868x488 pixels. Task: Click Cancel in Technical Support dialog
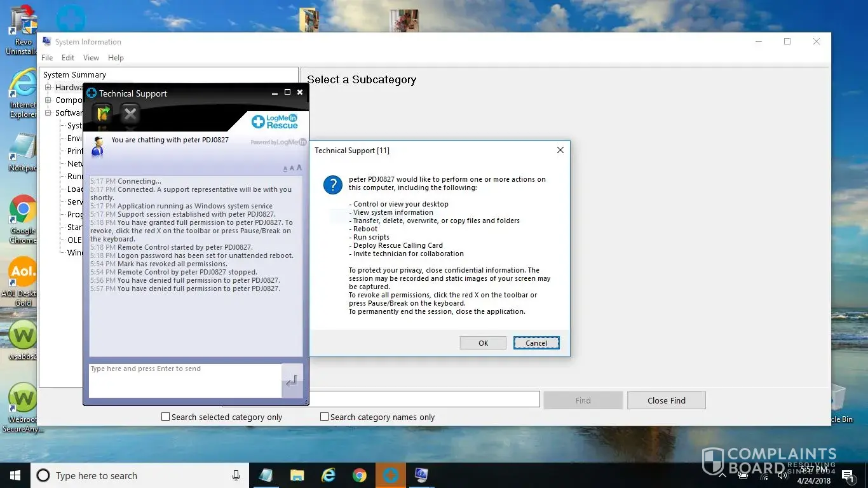coord(536,343)
